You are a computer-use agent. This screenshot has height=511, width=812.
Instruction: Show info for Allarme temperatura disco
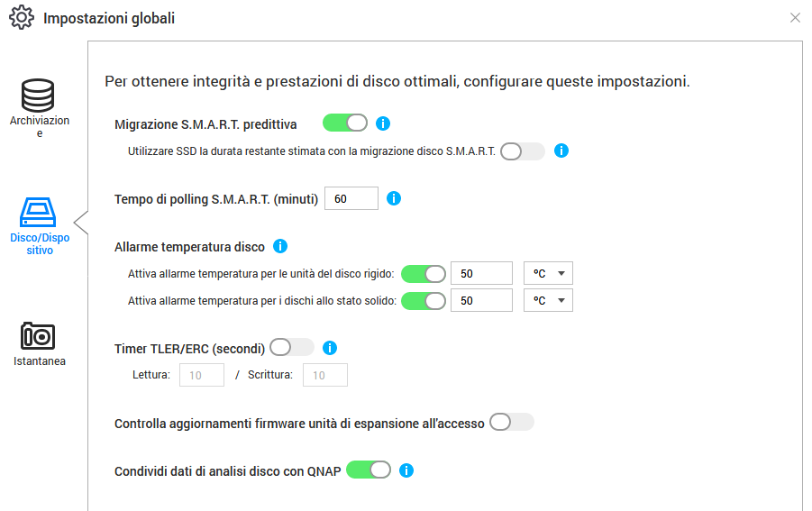[279, 246]
